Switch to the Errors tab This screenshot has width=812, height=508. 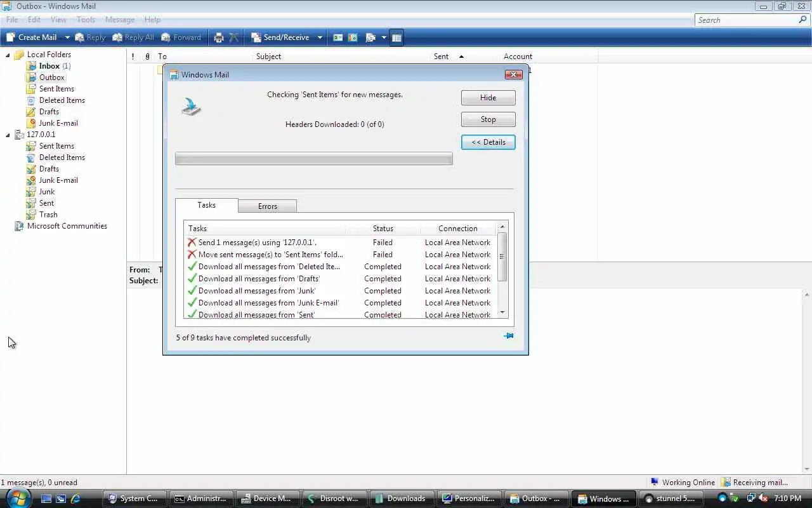point(267,206)
